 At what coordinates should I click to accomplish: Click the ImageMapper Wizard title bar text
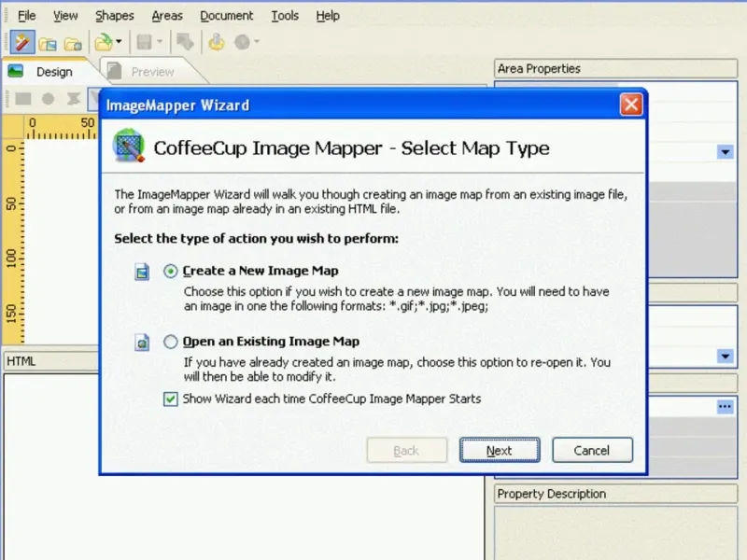pos(177,105)
